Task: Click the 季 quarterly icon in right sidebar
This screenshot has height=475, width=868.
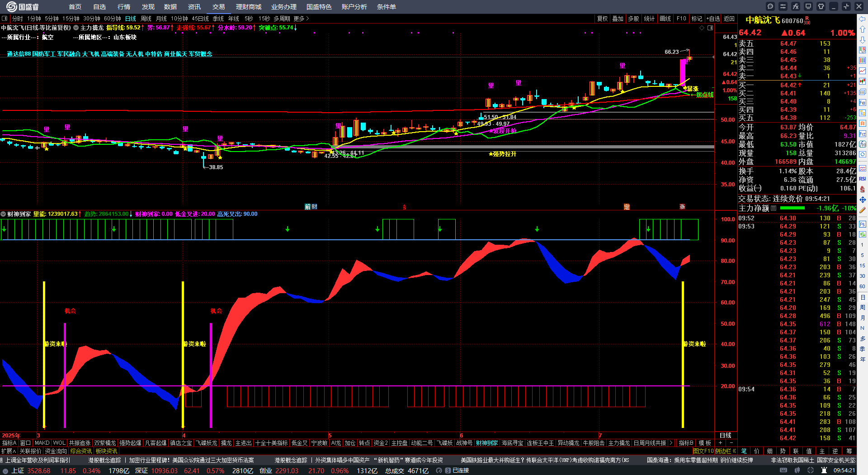Action: pyautogui.click(x=863, y=349)
